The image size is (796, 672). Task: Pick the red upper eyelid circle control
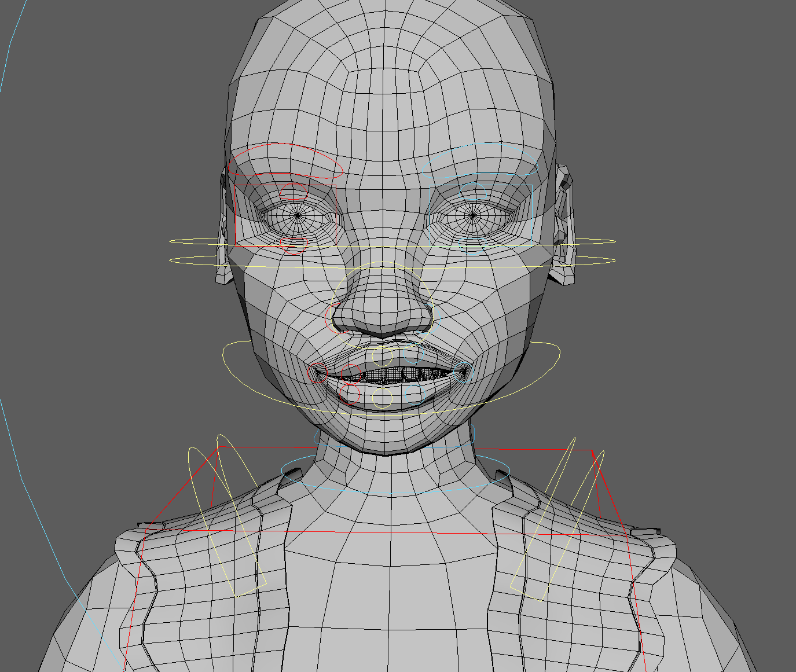pos(294,192)
